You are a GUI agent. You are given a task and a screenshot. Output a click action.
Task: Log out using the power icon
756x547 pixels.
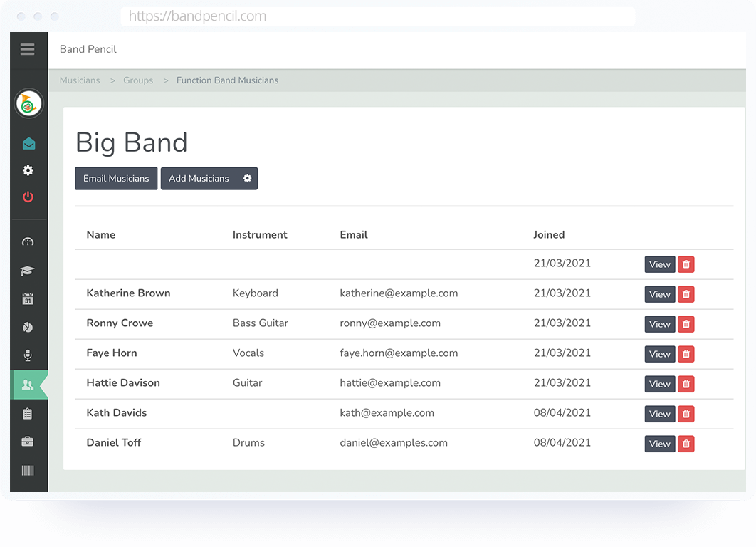[28, 197]
